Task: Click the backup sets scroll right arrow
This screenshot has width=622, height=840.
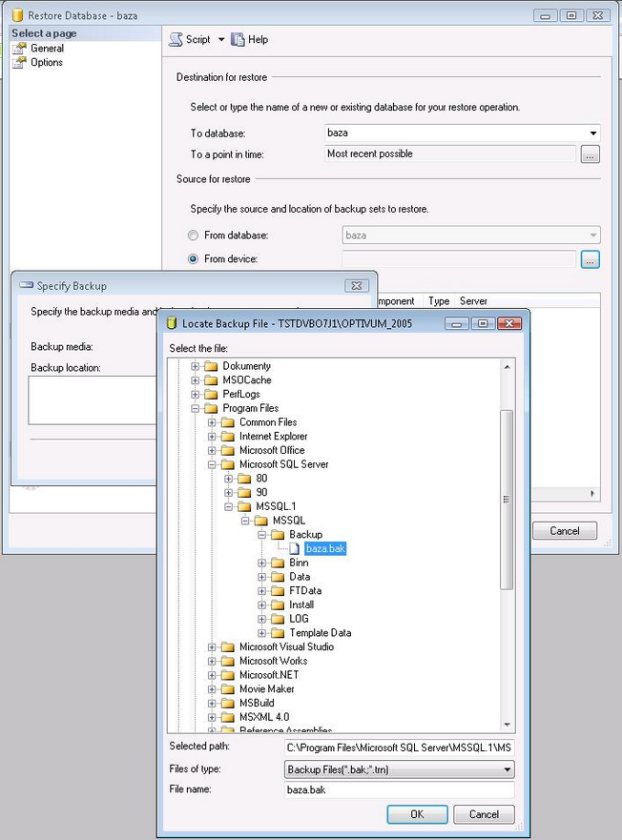Action: (x=592, y=493)
